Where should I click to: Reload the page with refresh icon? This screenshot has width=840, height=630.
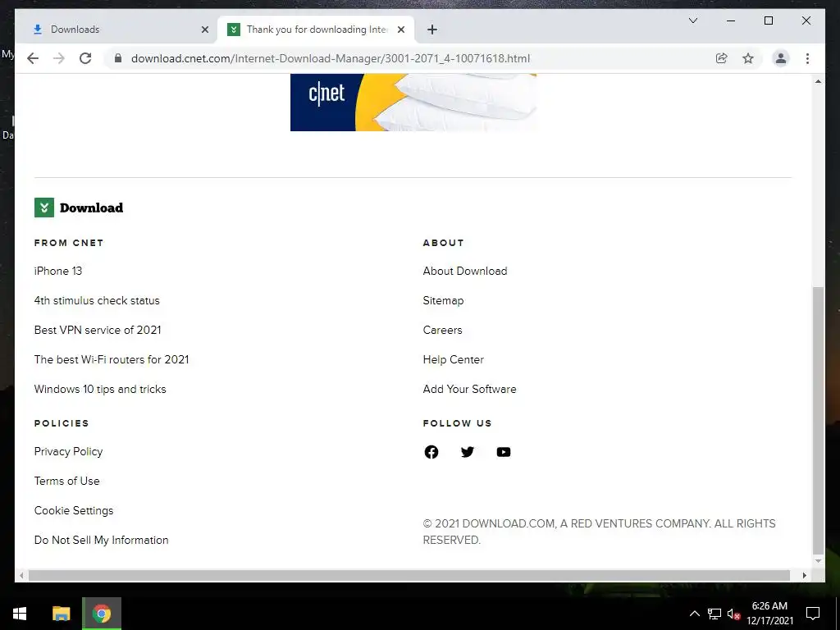tap(85, 58)
